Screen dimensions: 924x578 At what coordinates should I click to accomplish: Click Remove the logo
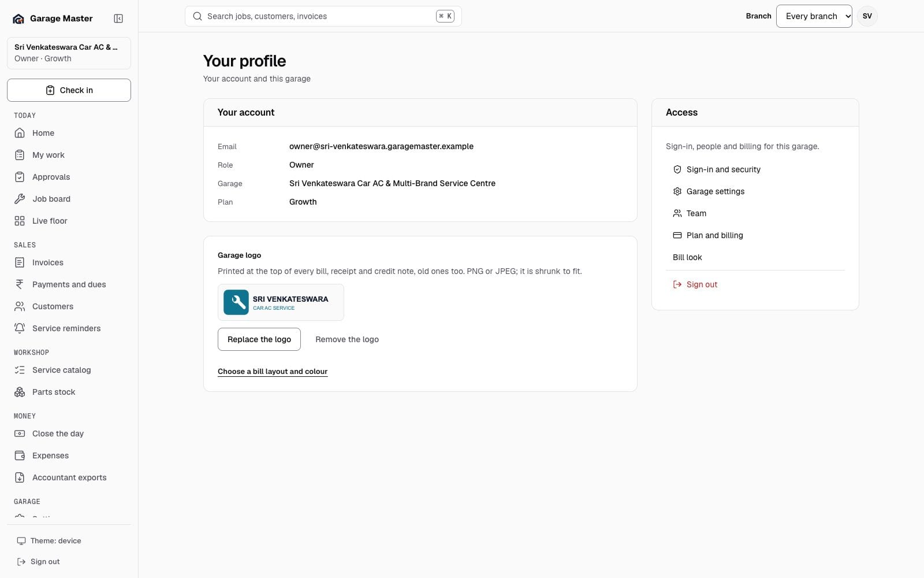347,339
